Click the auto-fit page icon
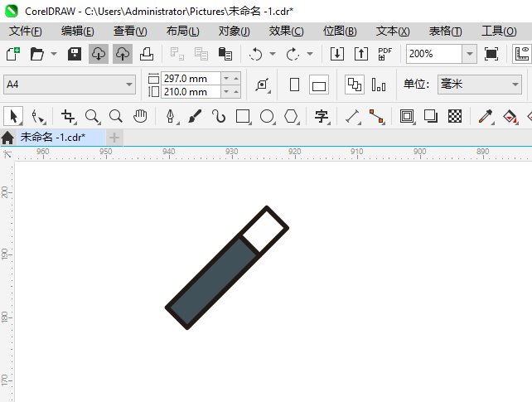Image resolution: width=532 pixels, height=402 pixels. (263, 85)
